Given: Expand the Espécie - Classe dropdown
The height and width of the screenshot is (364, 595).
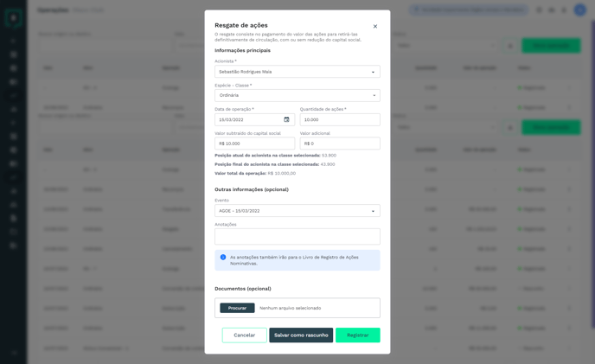Looking at the screenshot, I should [x=297, y=95].
